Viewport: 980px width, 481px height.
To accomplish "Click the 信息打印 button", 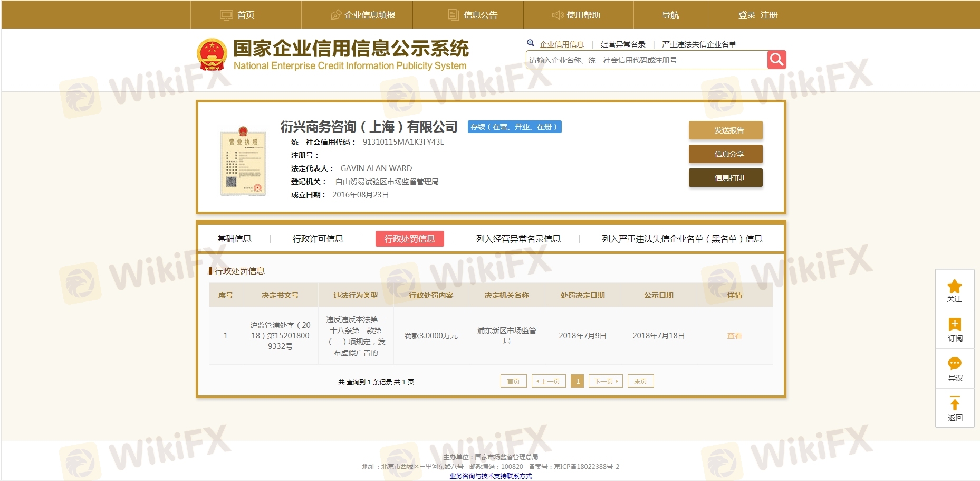I will coord(726,178).
